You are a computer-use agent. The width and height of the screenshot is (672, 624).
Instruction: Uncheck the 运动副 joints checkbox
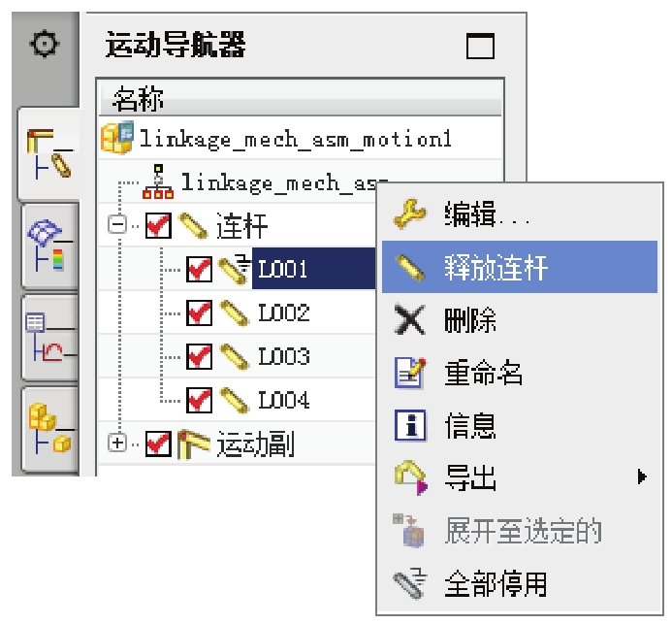pos(158,443)
